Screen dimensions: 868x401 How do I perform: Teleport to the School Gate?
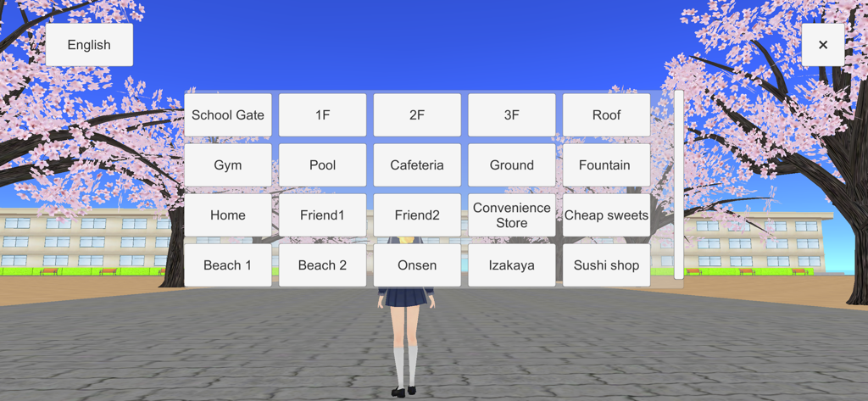[228, 115]
